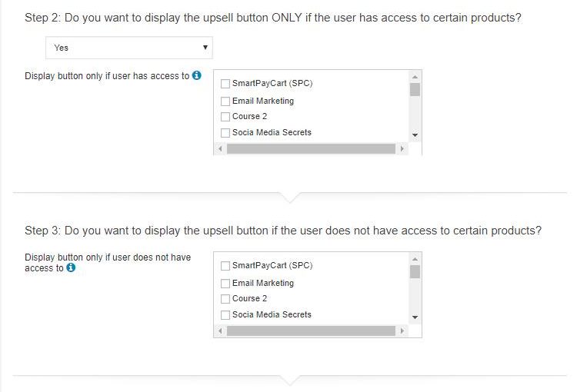Click info icon beside Step 2 access label

pos(197,76)
